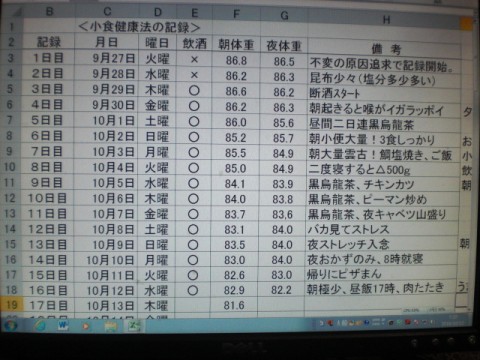Select column header H
Screen dimensions: 480x360
386,20
